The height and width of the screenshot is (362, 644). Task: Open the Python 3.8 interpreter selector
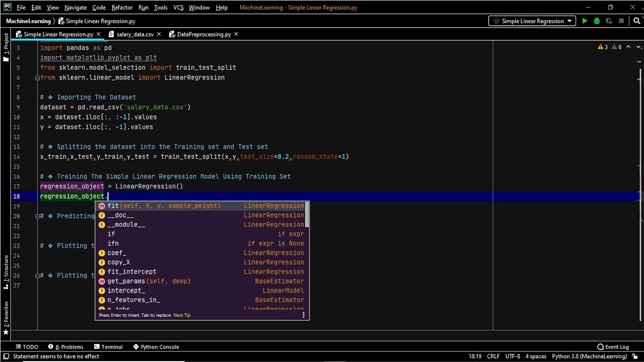click(589, 356)
